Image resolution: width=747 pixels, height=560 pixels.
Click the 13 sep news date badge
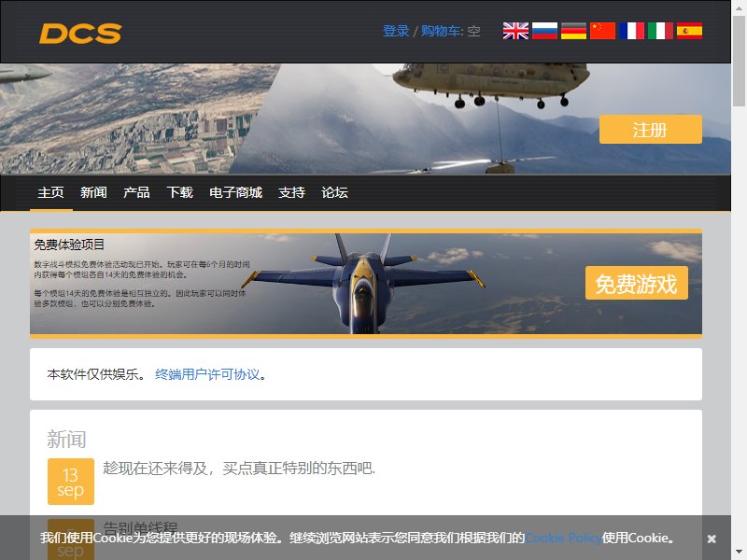pyautogui.click(x=71, y=482)
